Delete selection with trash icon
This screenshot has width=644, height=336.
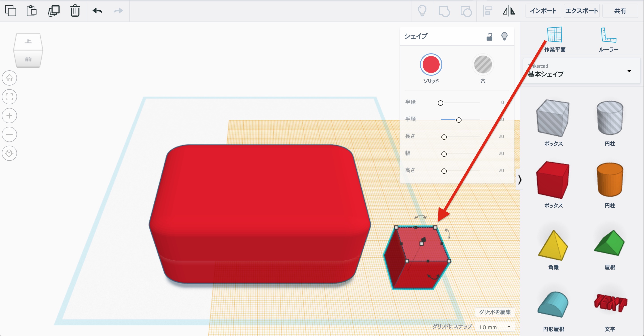75,11
